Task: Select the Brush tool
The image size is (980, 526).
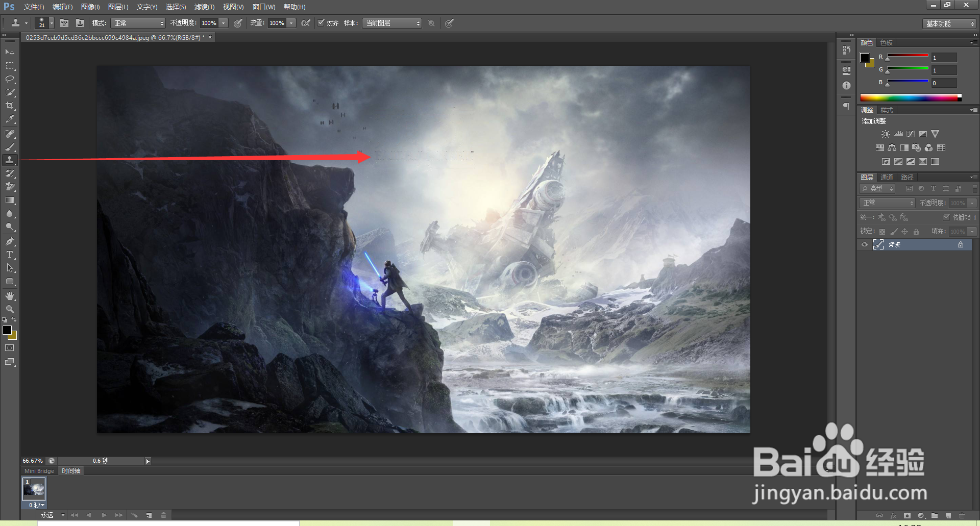Action: tap(10, 147)
